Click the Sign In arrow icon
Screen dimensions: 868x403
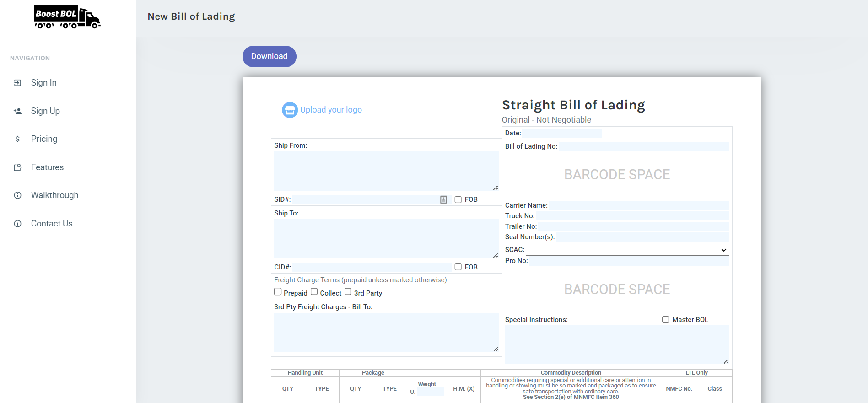17,83
